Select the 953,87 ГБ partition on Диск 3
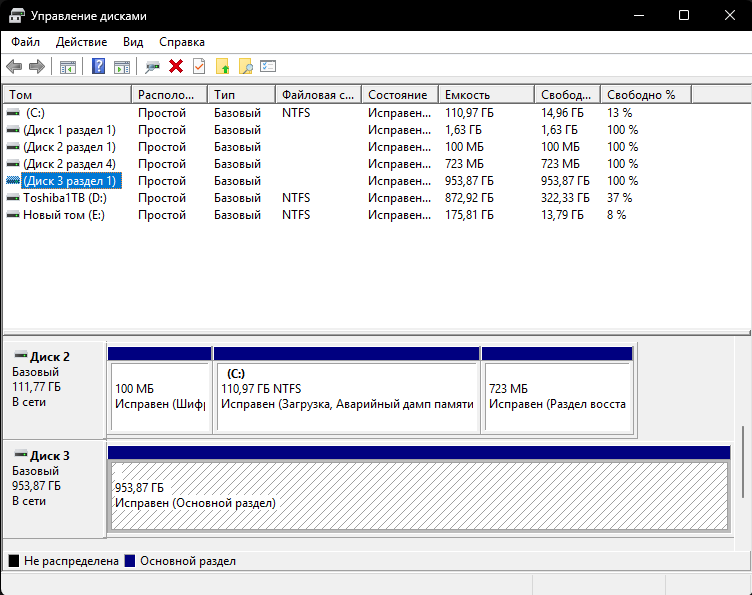752x595 pixels. pyautogui.click(x=418, y=495)
